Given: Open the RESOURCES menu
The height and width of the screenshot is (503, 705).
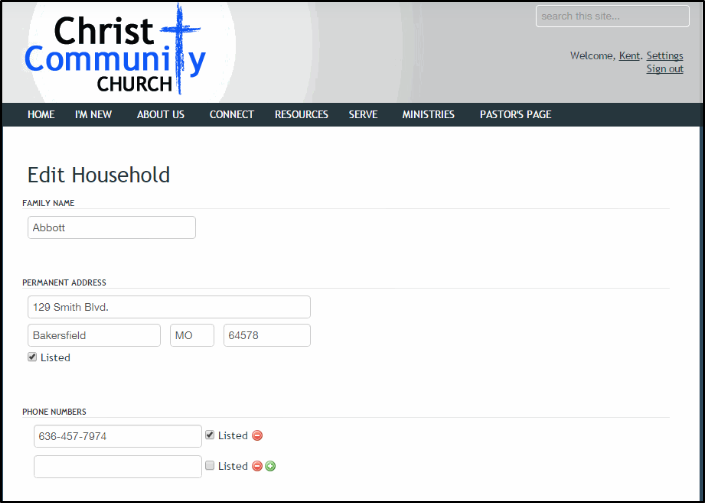Looking at the screenshot, I should point(301,115).
